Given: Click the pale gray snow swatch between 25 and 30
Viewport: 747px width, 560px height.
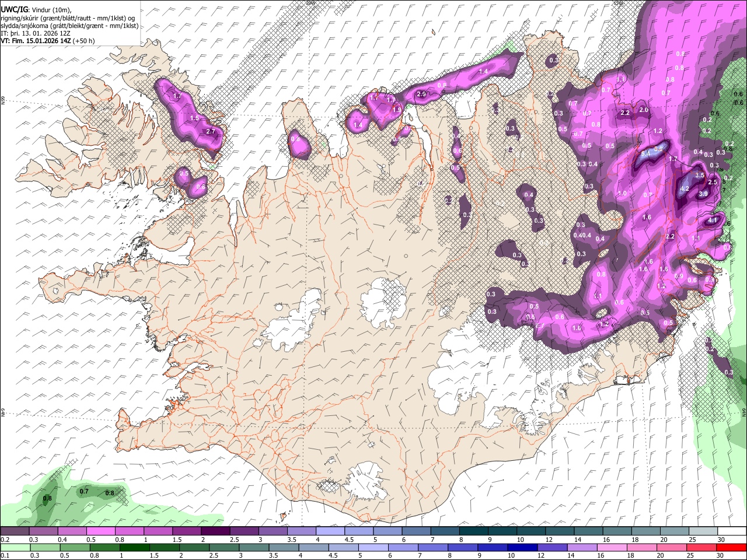Looking at the screenshot, I should pyautogui.click(x=703, y=531).
